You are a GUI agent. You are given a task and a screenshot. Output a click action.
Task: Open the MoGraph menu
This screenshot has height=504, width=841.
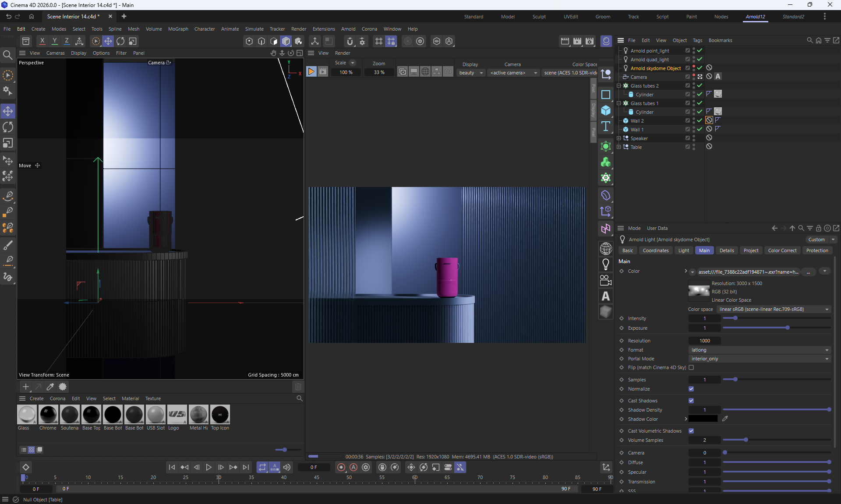[x=178, y=29]
